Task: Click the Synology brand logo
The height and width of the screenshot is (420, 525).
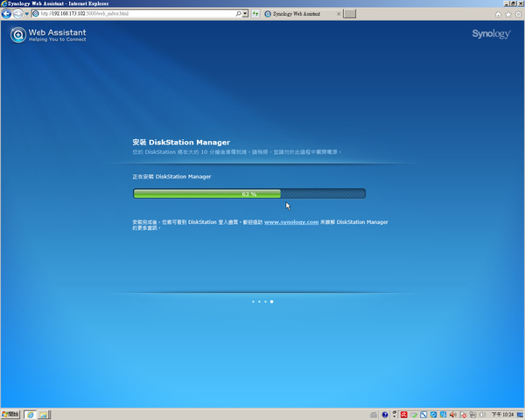Action: (x=491, y=33)
